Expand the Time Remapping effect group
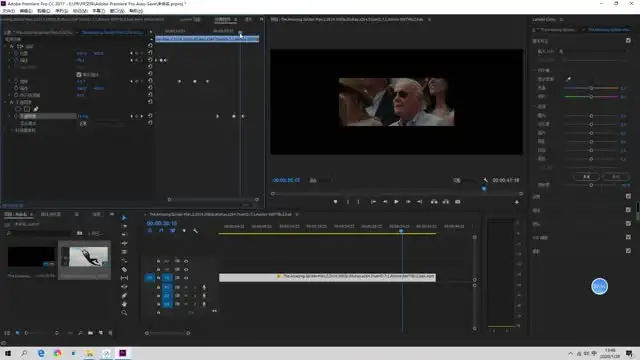Image resolution: width=640 pixels, height=360 pixels. (6, 130)
